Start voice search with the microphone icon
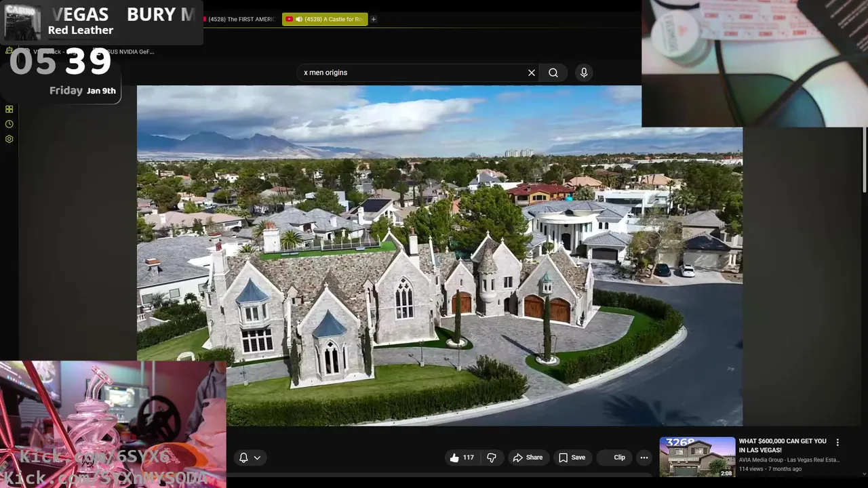Screen dimensions: 868x488 [584, 73]
